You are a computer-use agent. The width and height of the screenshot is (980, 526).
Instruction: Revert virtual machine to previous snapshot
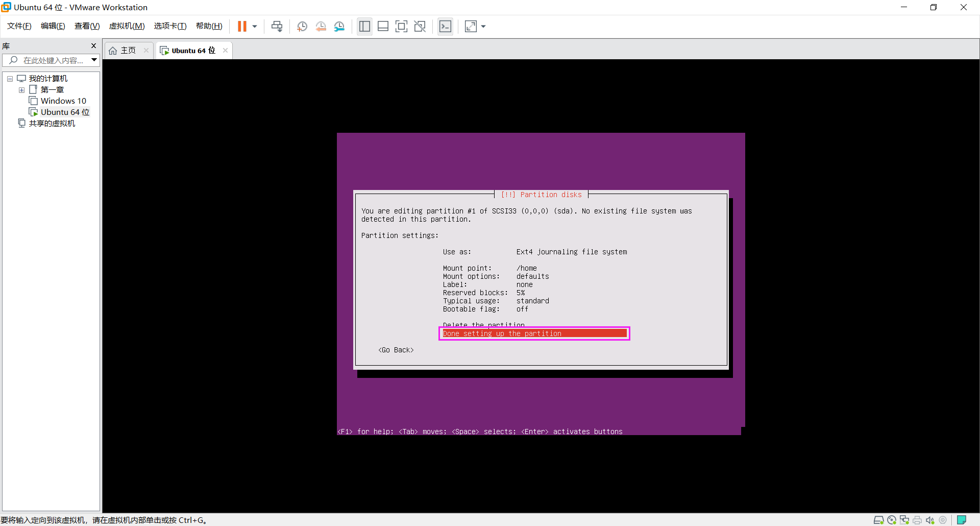(x=321, y=27)
